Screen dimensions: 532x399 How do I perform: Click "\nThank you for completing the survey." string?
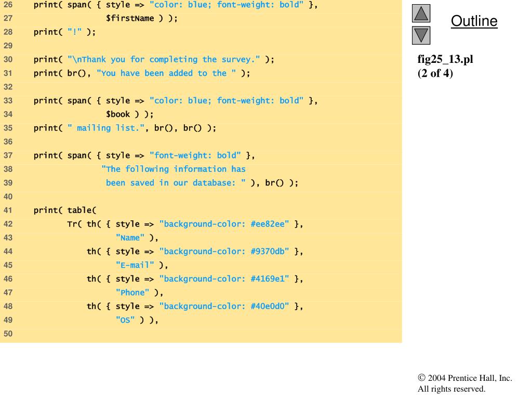(x=164, y=59)
